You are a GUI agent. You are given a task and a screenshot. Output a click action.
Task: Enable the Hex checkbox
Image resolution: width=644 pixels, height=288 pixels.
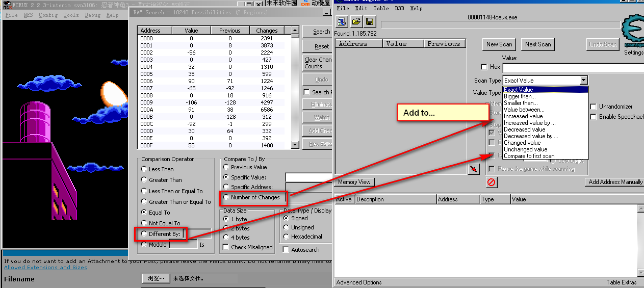484,67
